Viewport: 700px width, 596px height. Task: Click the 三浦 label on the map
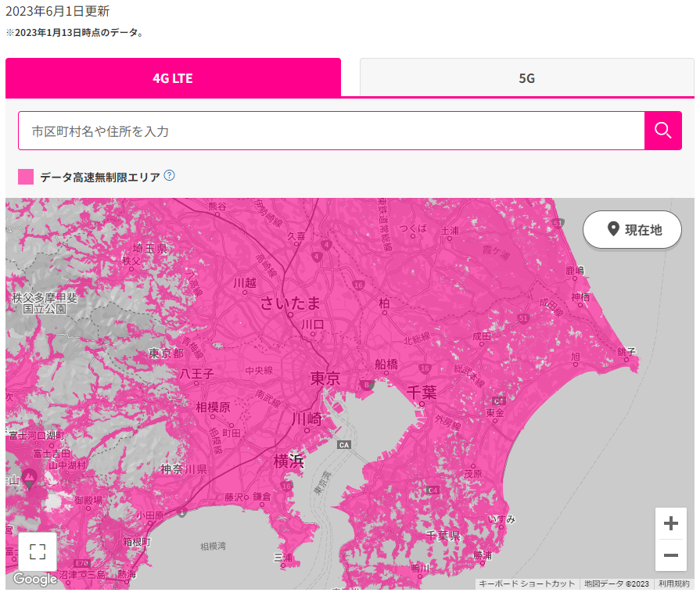(x=283, y=558)
